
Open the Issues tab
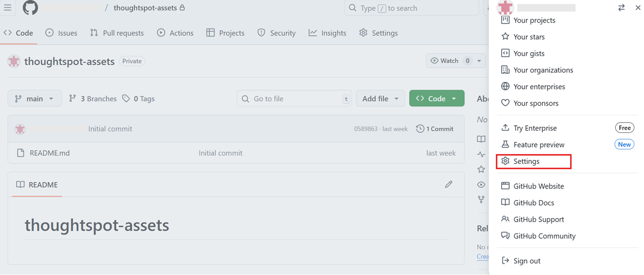pos(61,33)
